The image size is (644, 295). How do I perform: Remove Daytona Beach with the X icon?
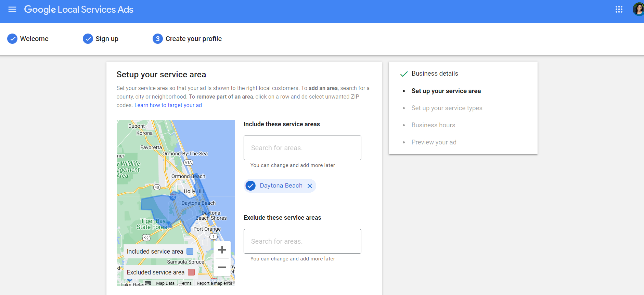pos(310,186)
